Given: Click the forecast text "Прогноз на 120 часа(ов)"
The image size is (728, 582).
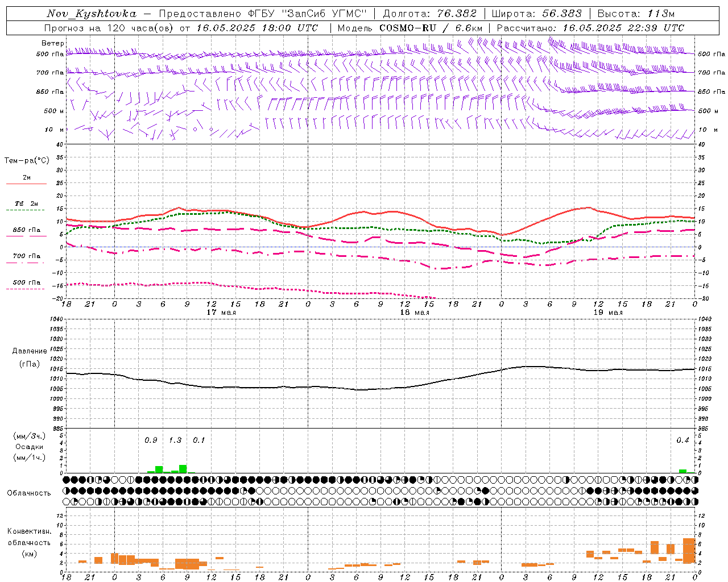Looking at the screenshot, I should coord(110,28).
